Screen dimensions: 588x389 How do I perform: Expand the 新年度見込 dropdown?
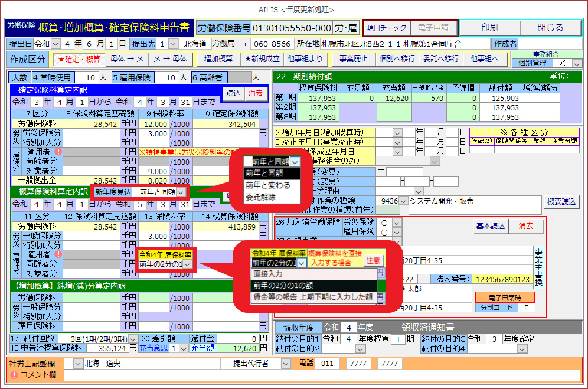(x=181, y=192)
